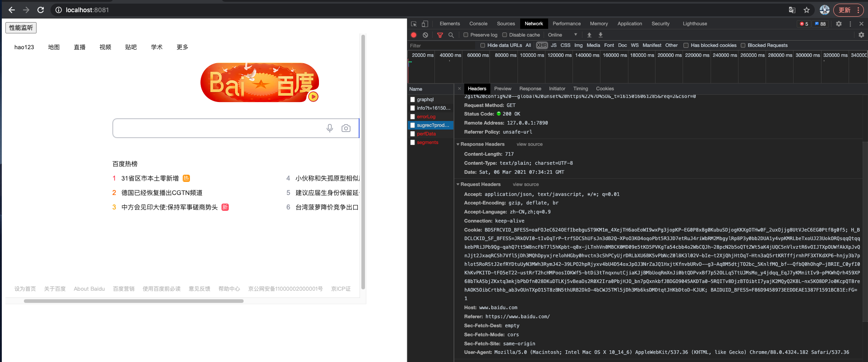Switch to the Lighthouse panel

tap(695, 24)
